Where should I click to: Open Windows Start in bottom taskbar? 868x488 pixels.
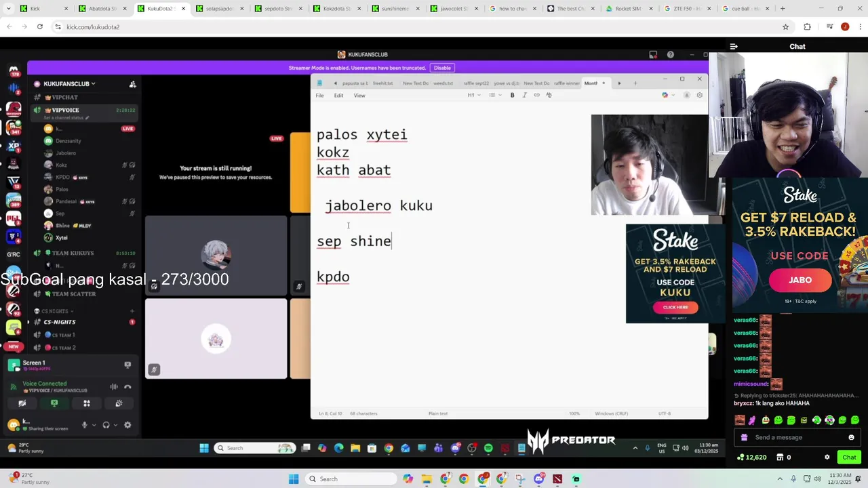(294, 479)
